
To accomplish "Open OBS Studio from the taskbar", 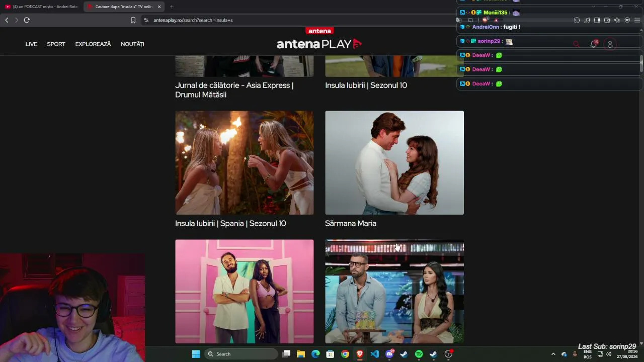I will pos(448,354).
